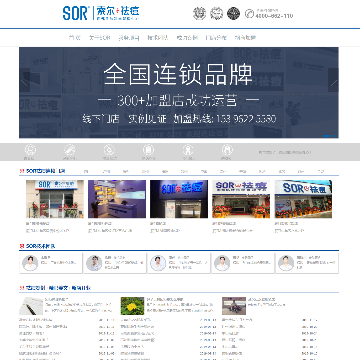Screen dimensions: 360x360
Task: Open the headline beside the yellow flower thumbnail
Action: (165, 299)
